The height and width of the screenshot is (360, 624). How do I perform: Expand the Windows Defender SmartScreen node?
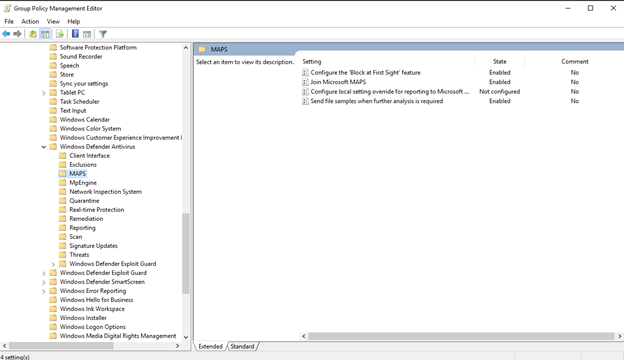[x=44, y=282]
